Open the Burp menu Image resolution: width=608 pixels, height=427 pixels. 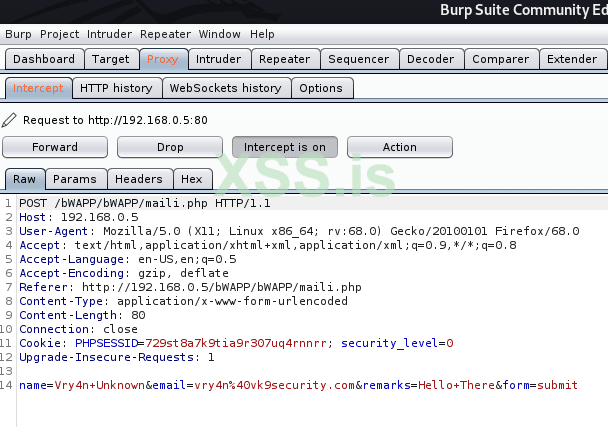(x=18, y=34)
